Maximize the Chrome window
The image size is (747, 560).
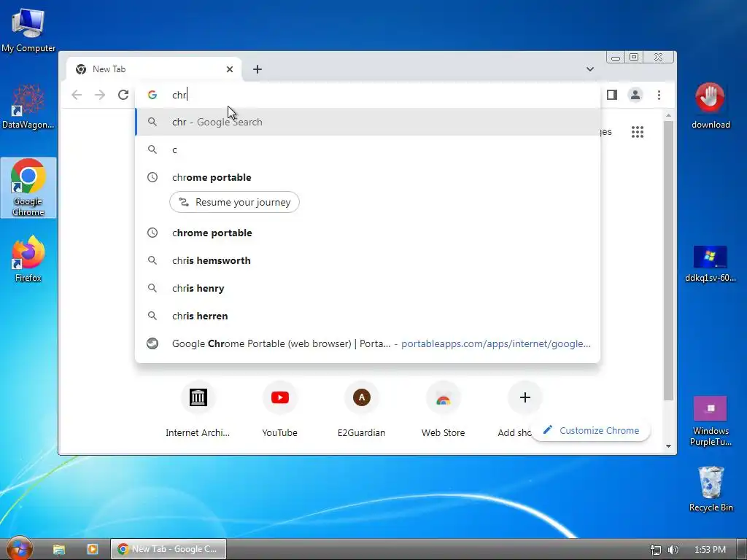(x=634, y=57)
